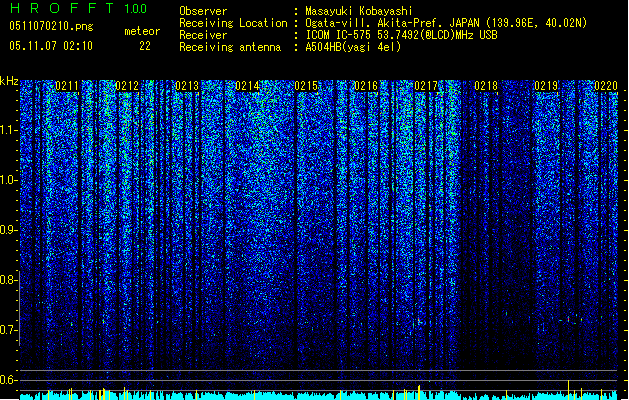Click the HROFFT title text
This screenshot has height=400, width=629.
(62, 8)
